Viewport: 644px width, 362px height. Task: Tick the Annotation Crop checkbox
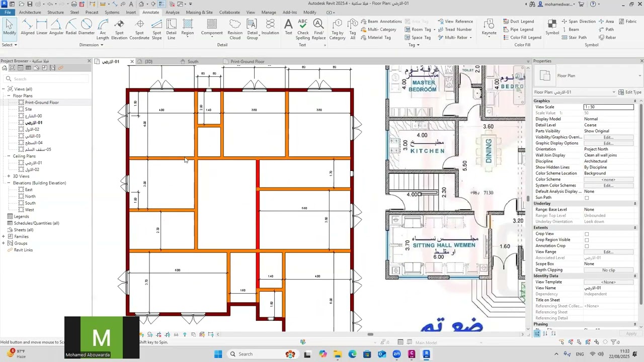tap(587, 246)
